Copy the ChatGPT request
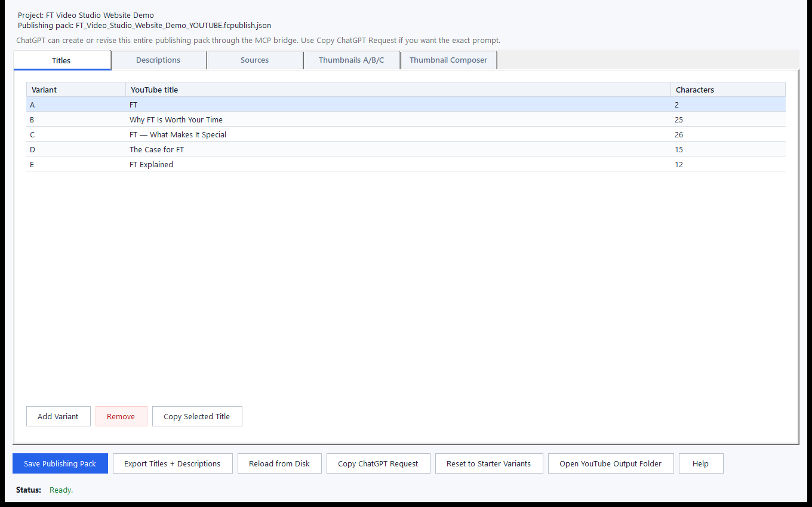This screenshot has height=507, width=812. (x=379, y=463)
